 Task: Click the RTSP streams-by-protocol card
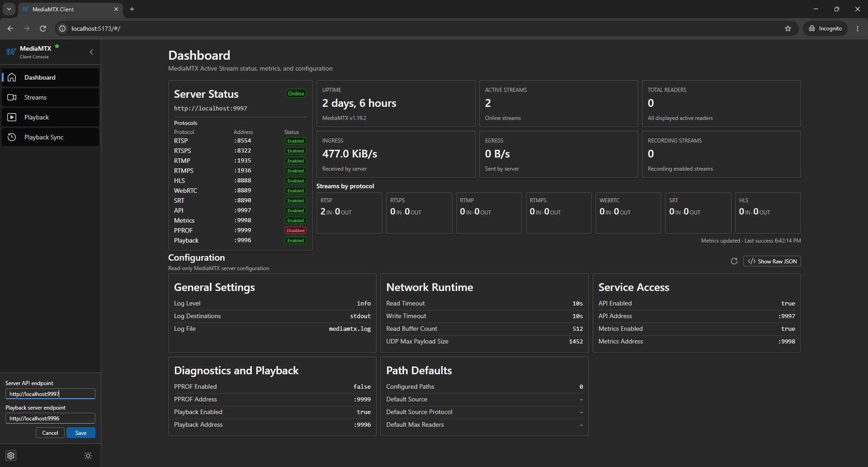tap(349, 213)
